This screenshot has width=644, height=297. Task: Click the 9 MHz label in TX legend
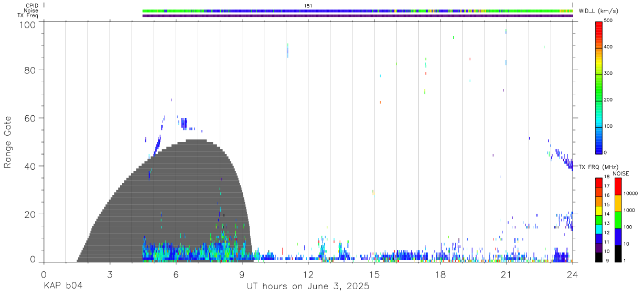click(x=608, y=260)
